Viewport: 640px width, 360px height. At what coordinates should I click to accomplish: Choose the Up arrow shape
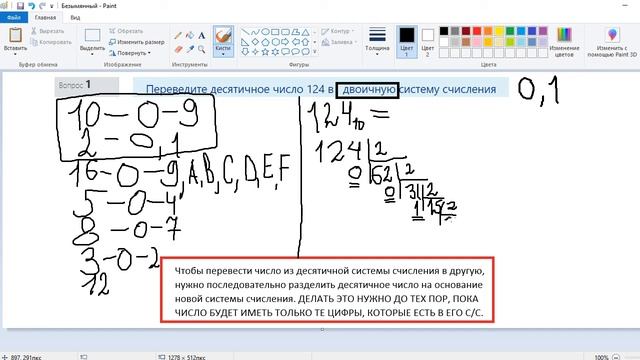coord(305,42)
